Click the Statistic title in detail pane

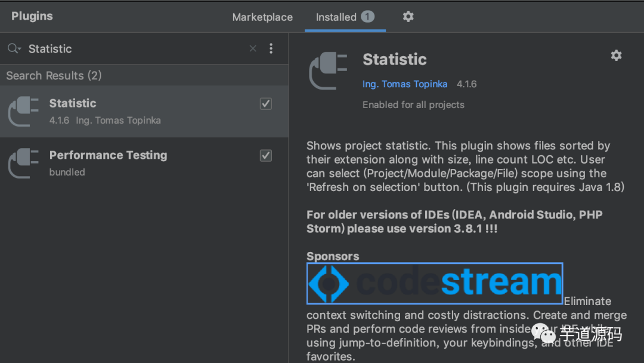point(395,60)
